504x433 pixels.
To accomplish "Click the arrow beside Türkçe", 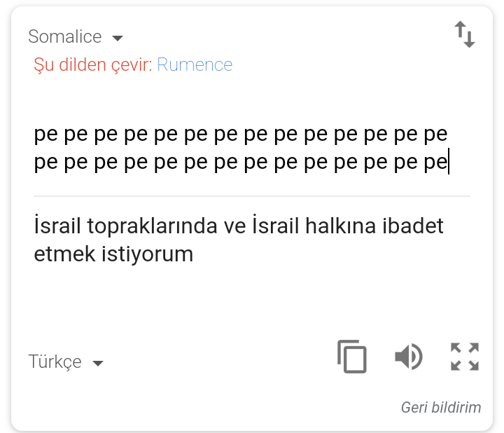I will 98,363.
